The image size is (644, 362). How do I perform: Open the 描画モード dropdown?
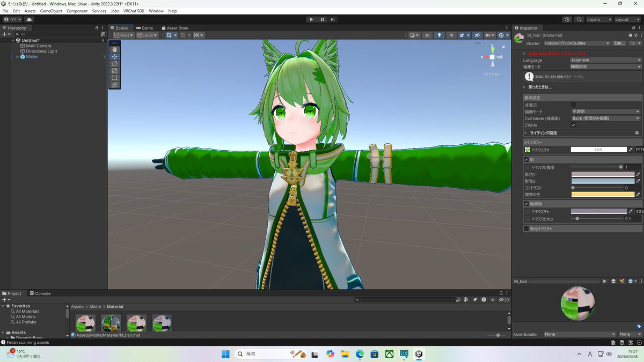point(605,112)
